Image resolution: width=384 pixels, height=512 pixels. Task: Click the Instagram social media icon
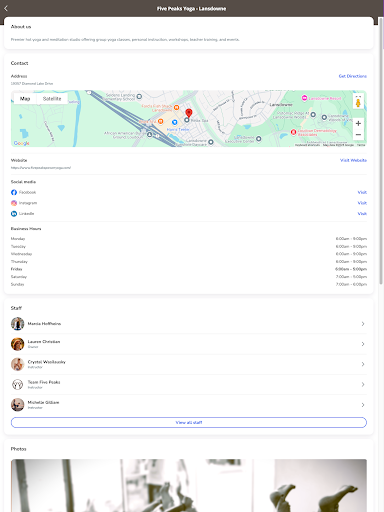[x=14, y=203]
